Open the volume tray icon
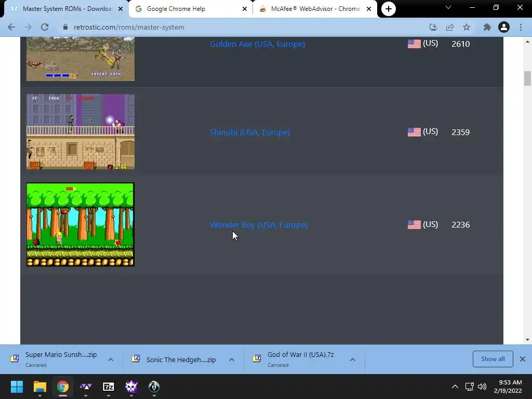The height and width of the screenshot is (399, 532). [x=482, y=387]
